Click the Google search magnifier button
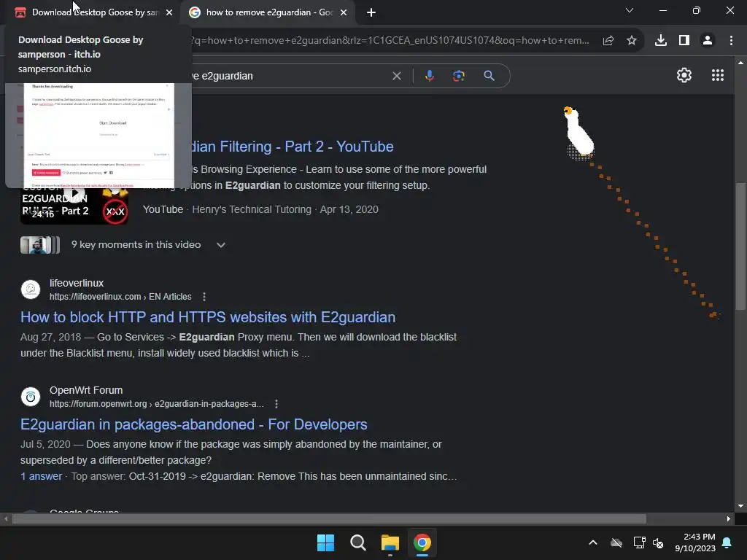The height and width of the screenshot is (560, 747). (x=489, y=76)
